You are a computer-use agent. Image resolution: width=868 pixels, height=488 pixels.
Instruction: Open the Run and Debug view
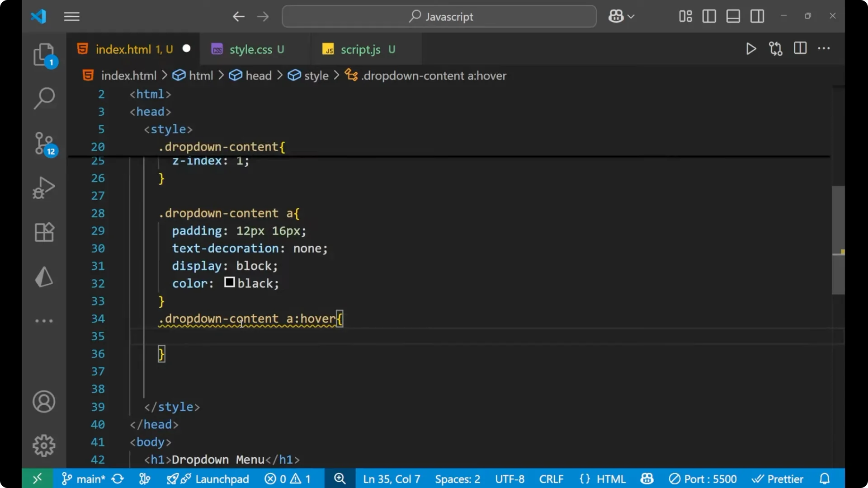point(44,187)
